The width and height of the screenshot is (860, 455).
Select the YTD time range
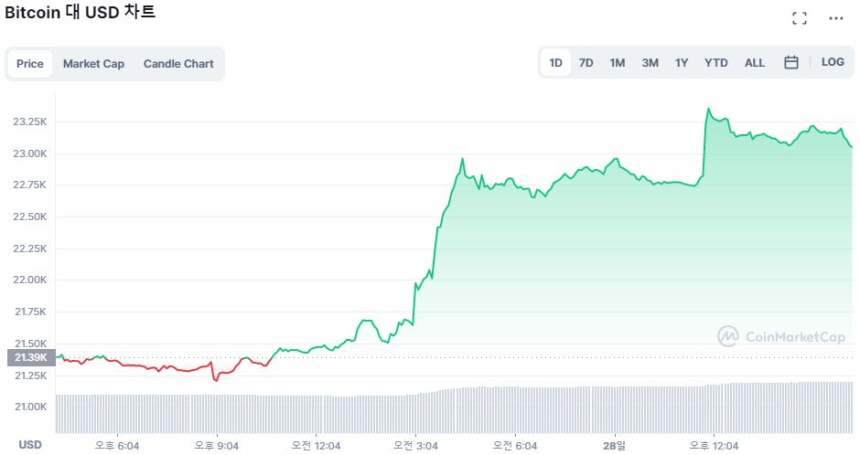(x=716, y=63)
